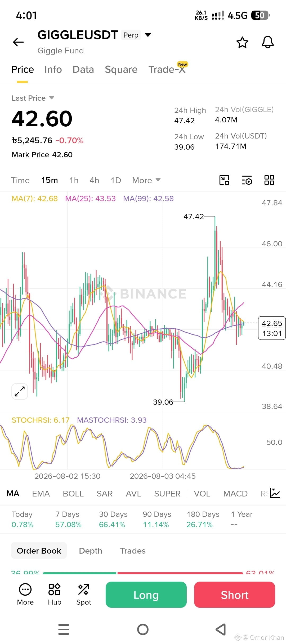Select the 1D interval
Viewport: 286px width, 644px height.
point(116,180)
